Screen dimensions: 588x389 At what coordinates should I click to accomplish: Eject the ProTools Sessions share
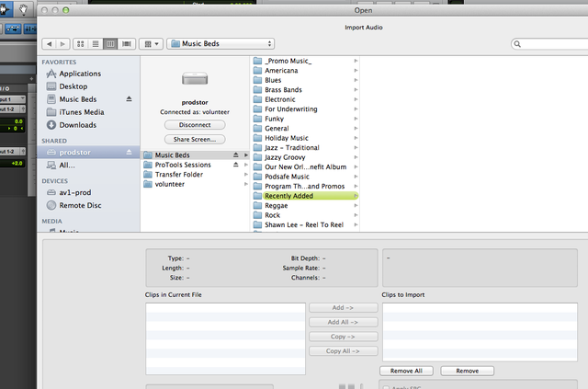pyautogui.click(x=236, y=165)
